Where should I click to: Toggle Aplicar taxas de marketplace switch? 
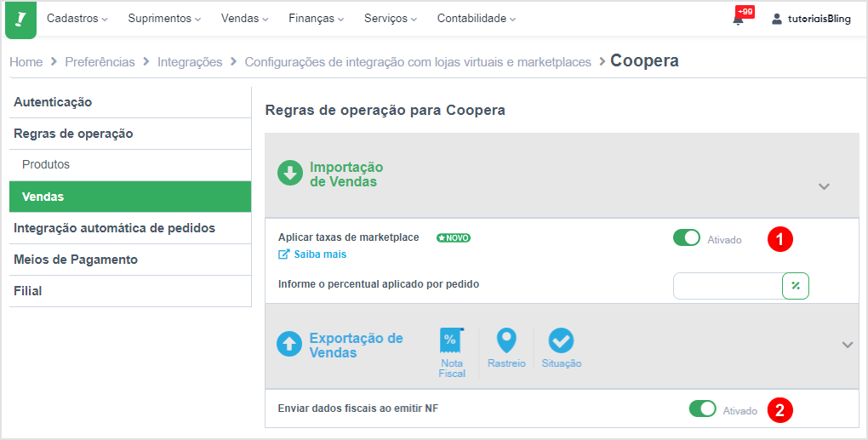[x=687, y=238]
